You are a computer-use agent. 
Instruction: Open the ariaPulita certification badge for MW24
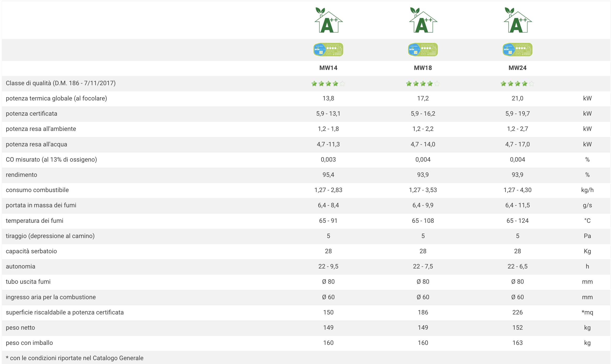[x=517, y=50]
